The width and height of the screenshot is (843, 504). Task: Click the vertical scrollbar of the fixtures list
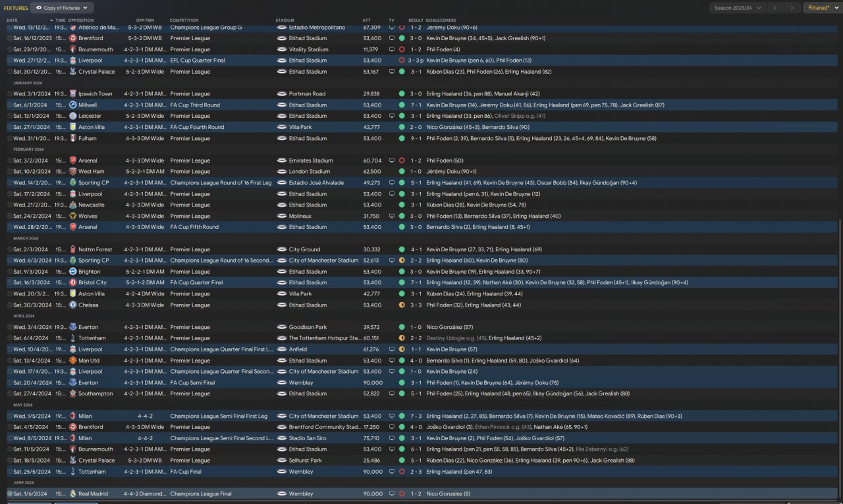pos(840,359)
